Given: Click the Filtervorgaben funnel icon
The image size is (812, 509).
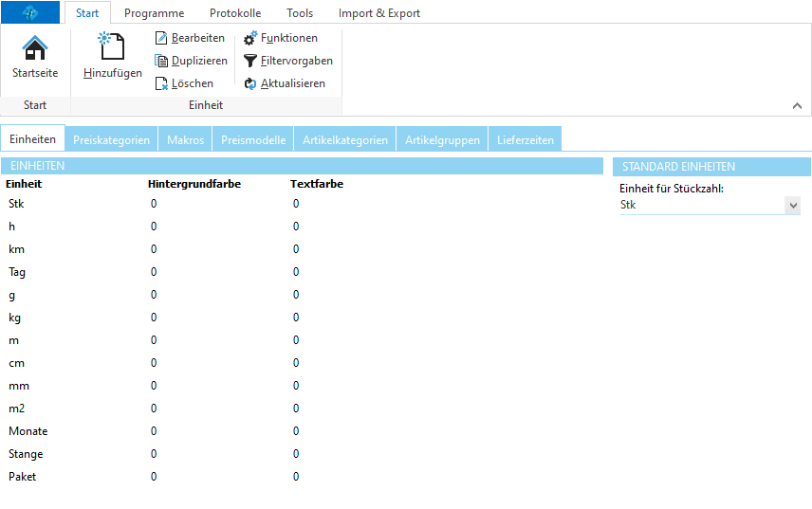Looking at the screenshot, I should pos(250,61).
